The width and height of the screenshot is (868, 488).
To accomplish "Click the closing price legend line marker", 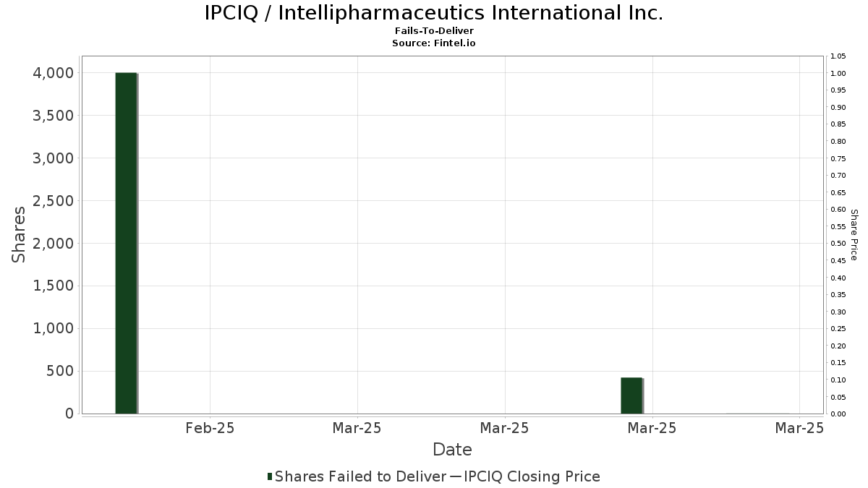I will (x=455, y=476).
